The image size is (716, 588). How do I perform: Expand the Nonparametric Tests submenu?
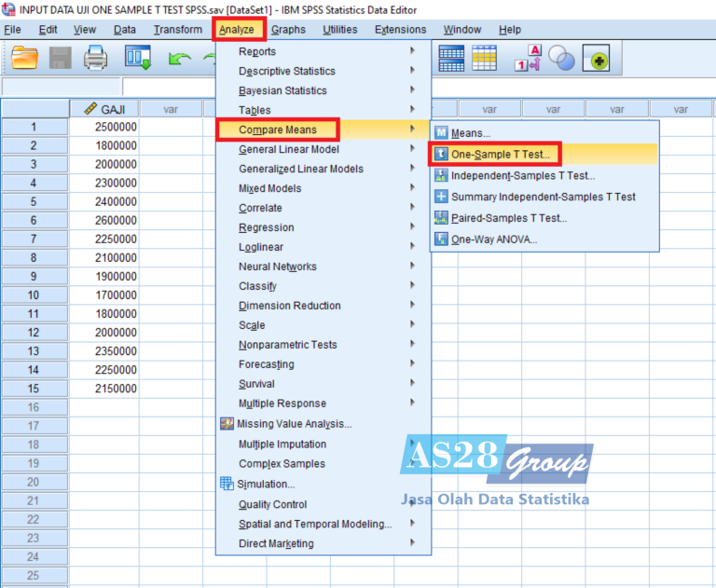tap(287, 345)
